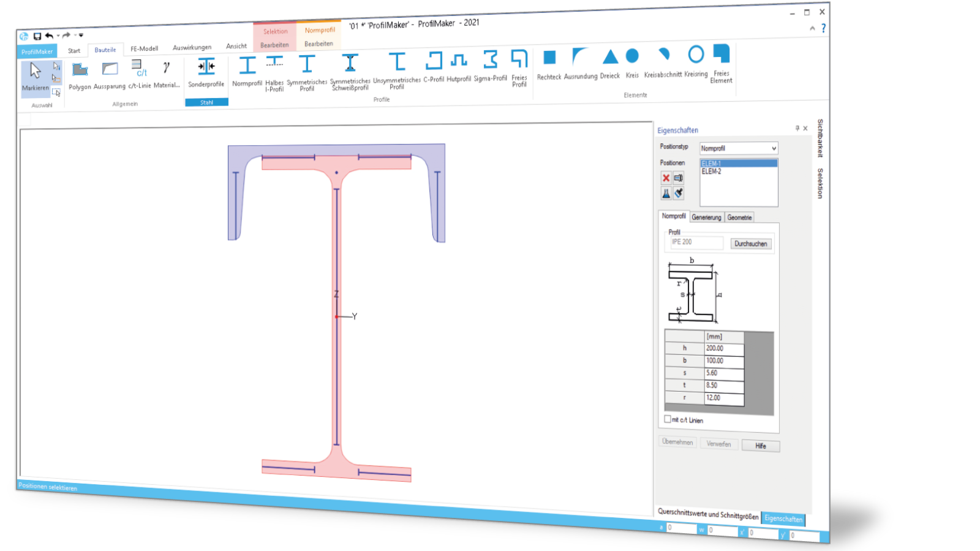Click the Hilfe button

[760, 446]
